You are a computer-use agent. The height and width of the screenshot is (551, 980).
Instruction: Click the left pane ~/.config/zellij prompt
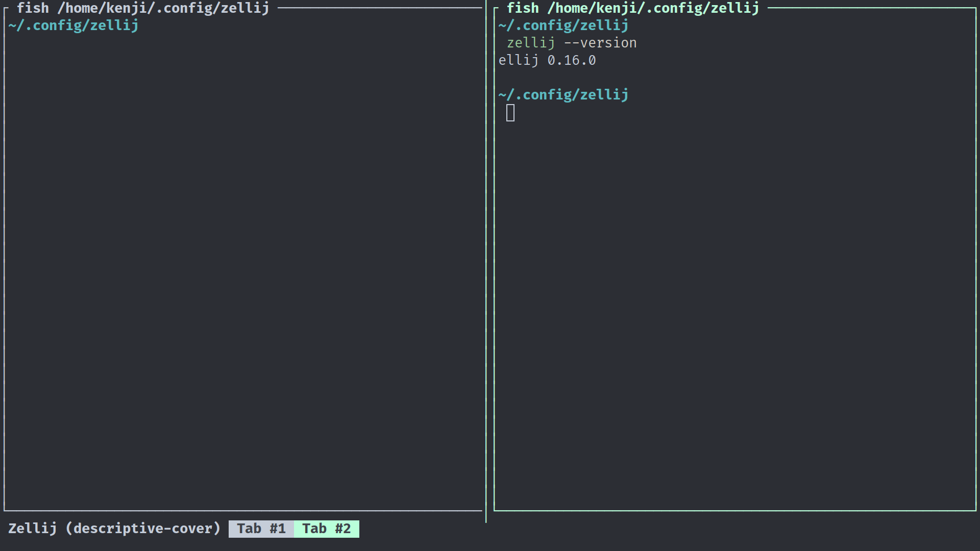[73, 26]
